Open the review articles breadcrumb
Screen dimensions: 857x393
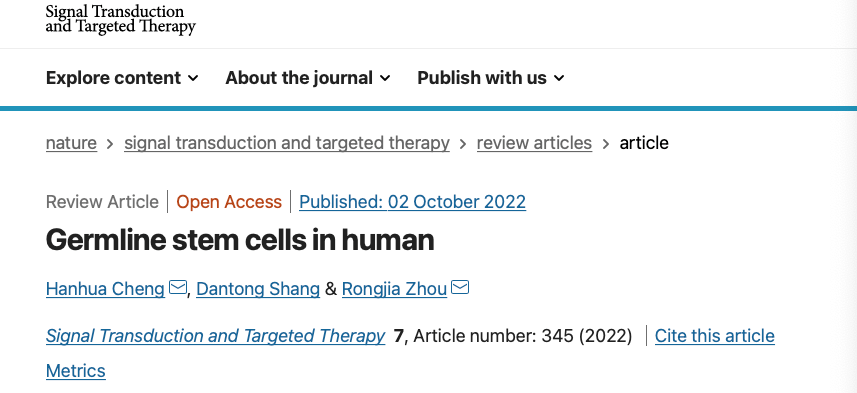(x=534, y=143)
